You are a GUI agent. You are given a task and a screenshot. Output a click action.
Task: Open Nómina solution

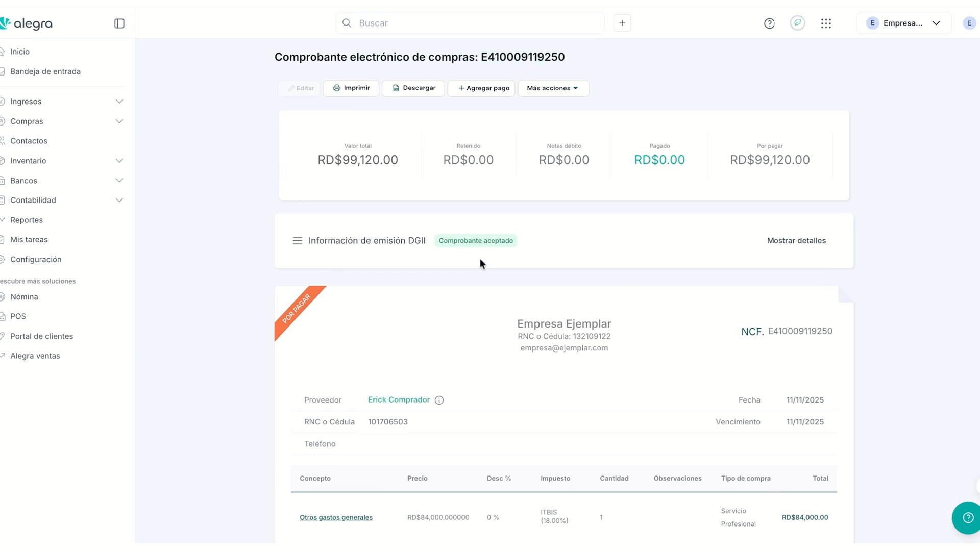24,297
